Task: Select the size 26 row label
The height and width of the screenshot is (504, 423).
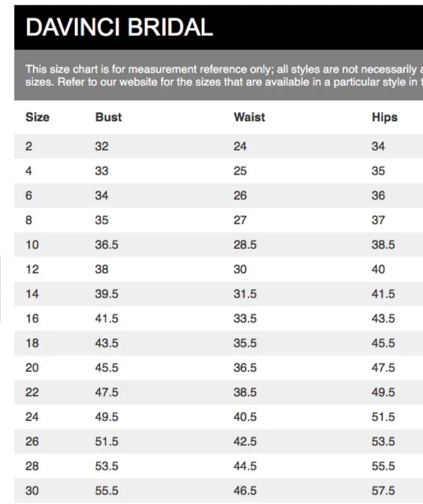Action: pos(32,441)
